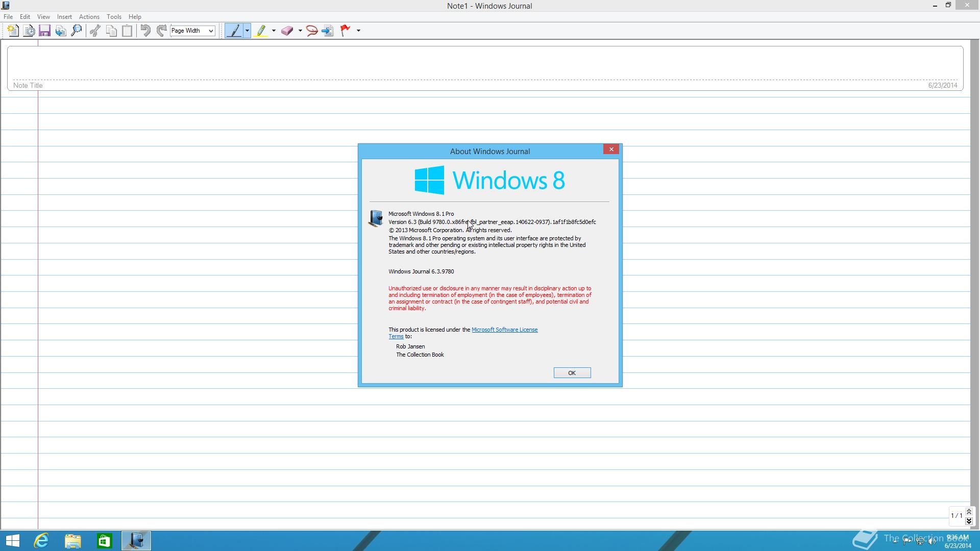Image resolution: width=980 pixels, height=551 pixels.
Task: Click the Copy toolbar icon
Action: tap(111, 31)
